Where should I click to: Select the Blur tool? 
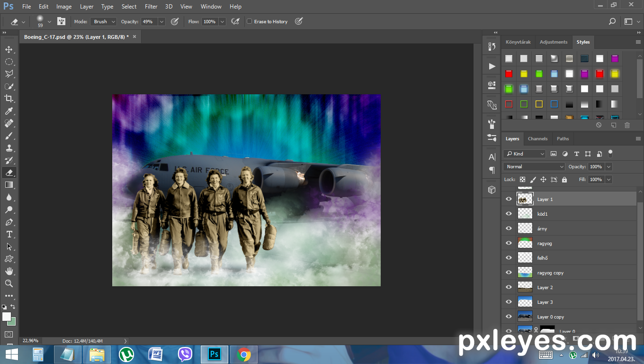[x=9, y=197]
